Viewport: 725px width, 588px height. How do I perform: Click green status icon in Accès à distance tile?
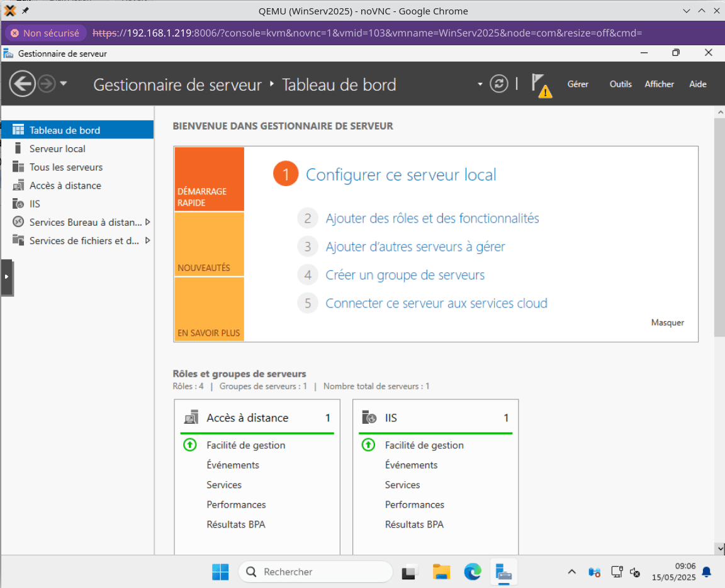(x=190, y=445)
